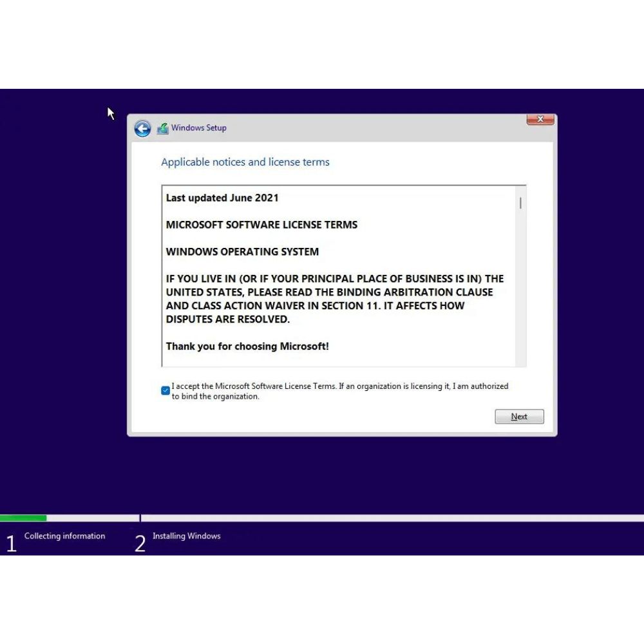Click the large step number 1

pyautogui.click(x=11, y=544)
